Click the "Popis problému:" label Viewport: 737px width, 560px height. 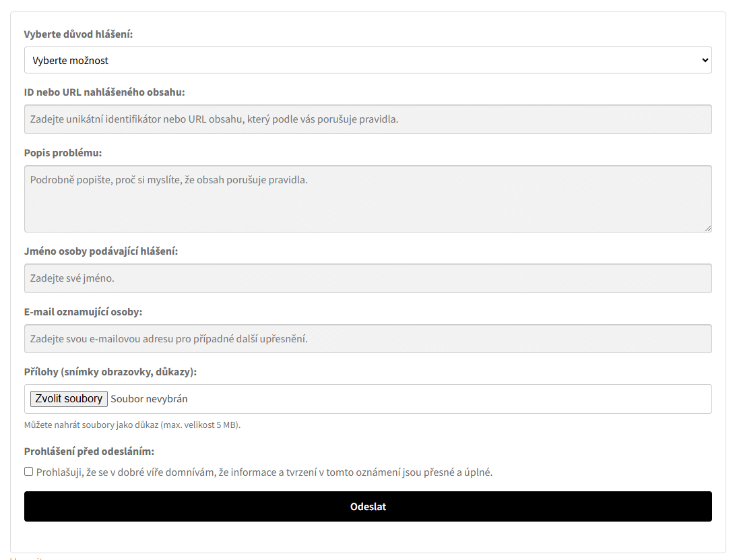coord(63,153)
